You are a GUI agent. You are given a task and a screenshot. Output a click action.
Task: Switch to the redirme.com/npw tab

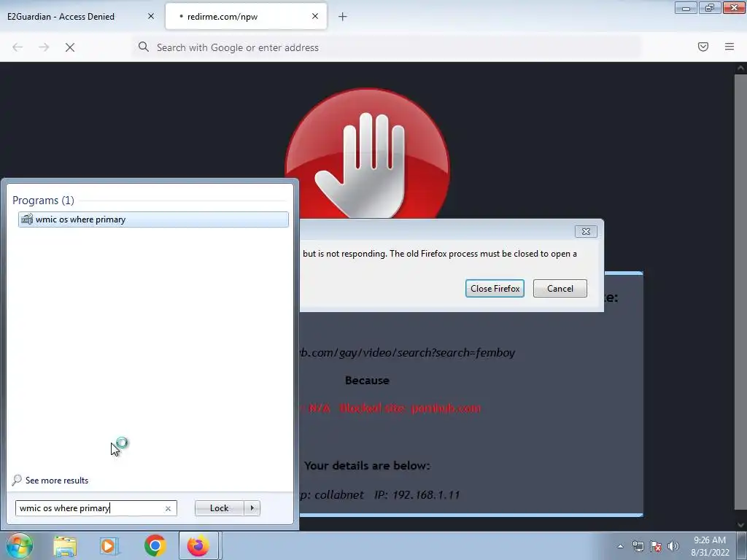coord(246,17)
